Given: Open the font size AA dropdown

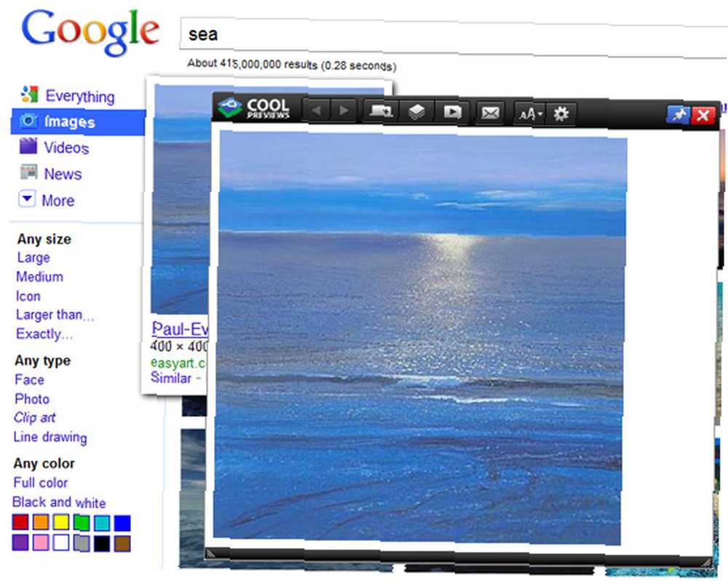Looking at the screenshot, I should [530, 114].
